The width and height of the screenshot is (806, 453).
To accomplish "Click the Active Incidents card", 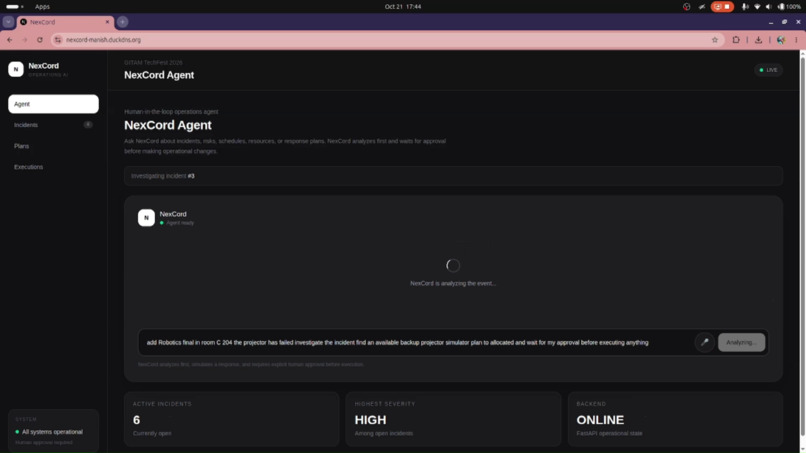I will point(232,419).
